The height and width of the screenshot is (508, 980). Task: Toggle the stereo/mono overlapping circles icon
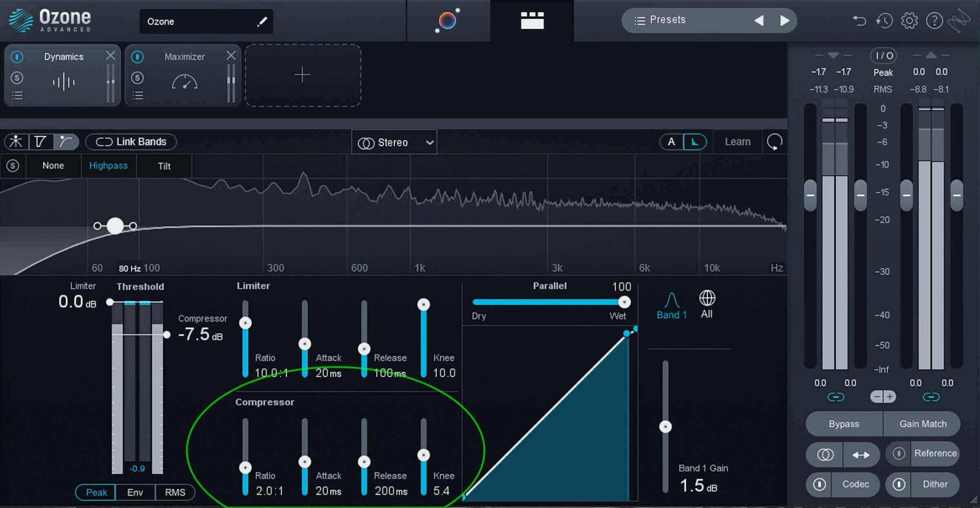(825, 455)
